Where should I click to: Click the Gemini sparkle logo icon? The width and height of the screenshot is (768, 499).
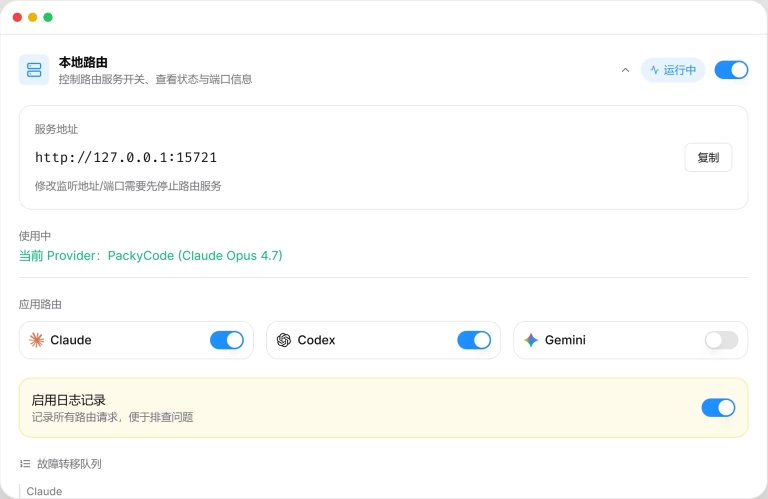pos(531,340)
